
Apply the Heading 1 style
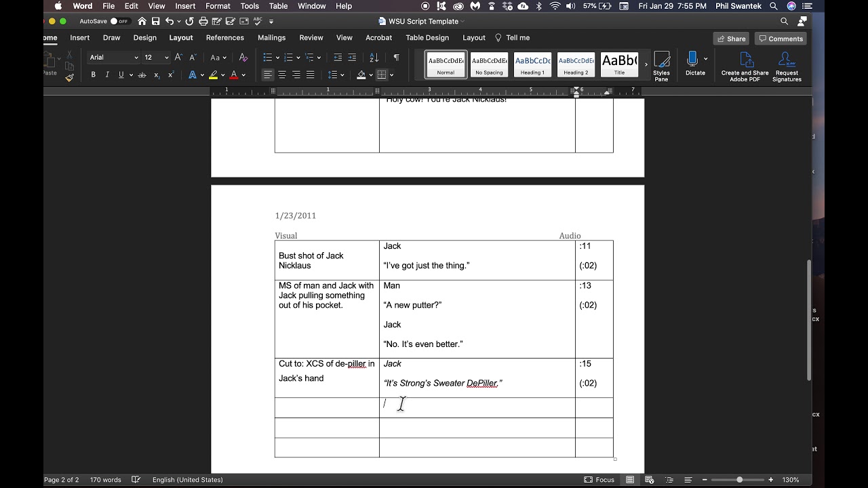(x=532, y=64)
